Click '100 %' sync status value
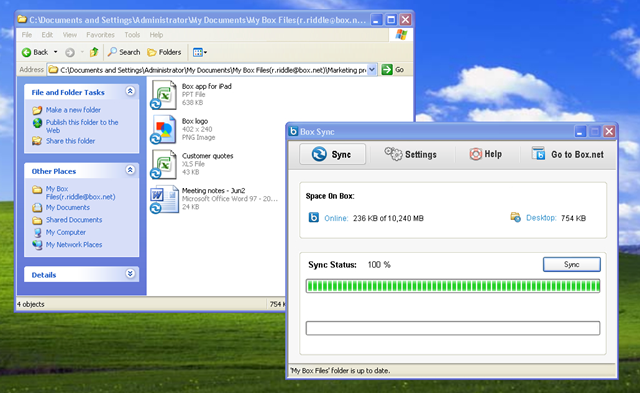The image size is (640, 393). coord(379,265)
